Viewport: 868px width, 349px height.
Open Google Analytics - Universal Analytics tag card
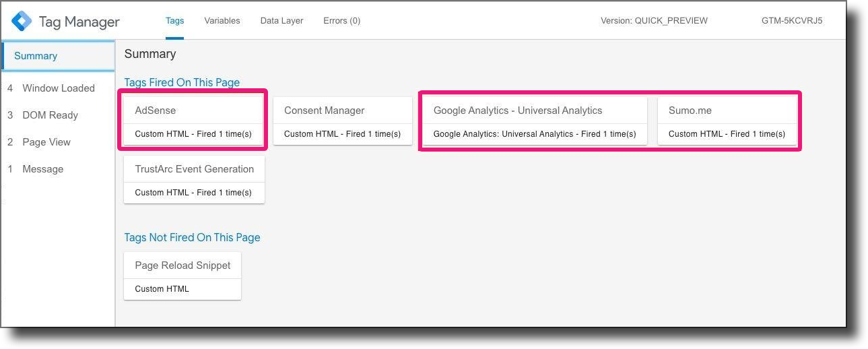click(535, 121)
